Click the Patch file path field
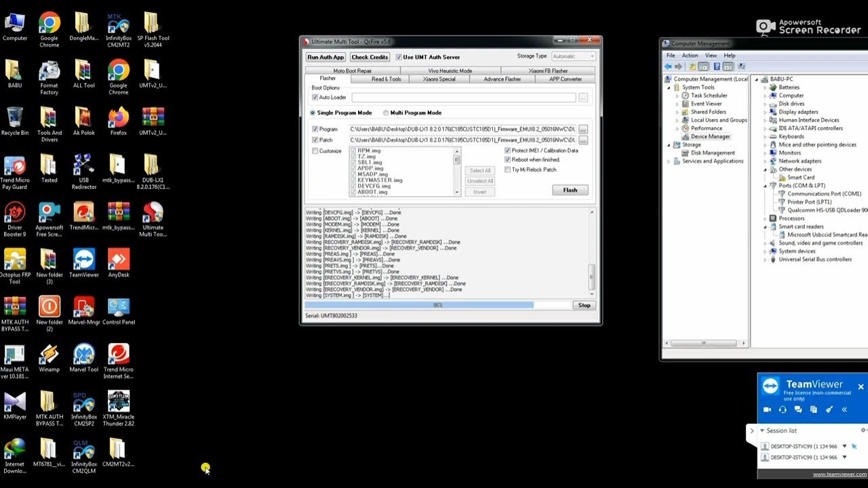 (462, 140)
